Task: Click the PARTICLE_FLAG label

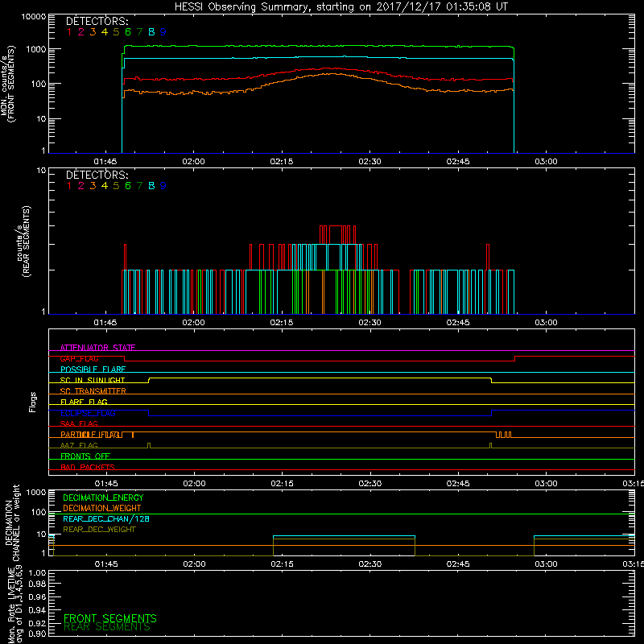Action: pyautogui.click(x=91, y=435)
